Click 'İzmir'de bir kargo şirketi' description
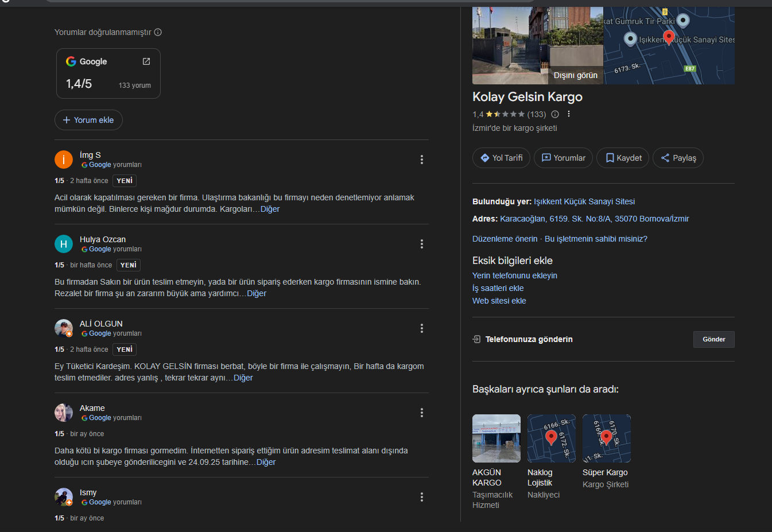 [x=515, y=128]
